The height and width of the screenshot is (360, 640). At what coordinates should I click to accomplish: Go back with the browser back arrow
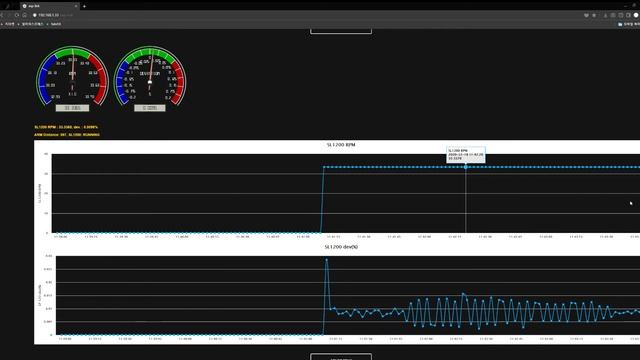tap(2, 15)
